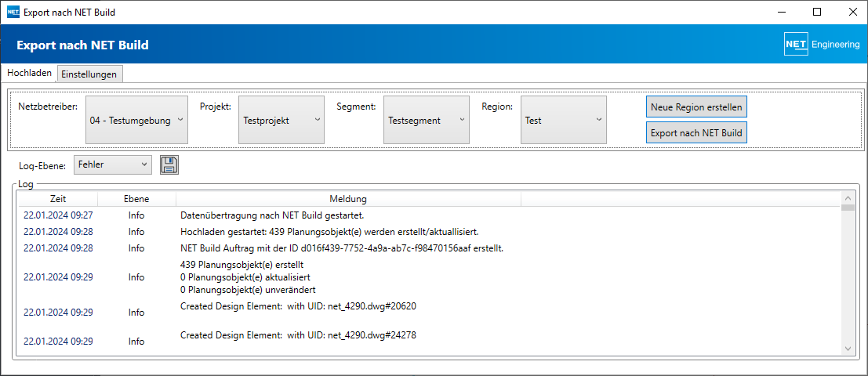
Task: Open the Projekt dropdown showing Testprojekt
Action: pyautogui.click(x=281, y=120)
